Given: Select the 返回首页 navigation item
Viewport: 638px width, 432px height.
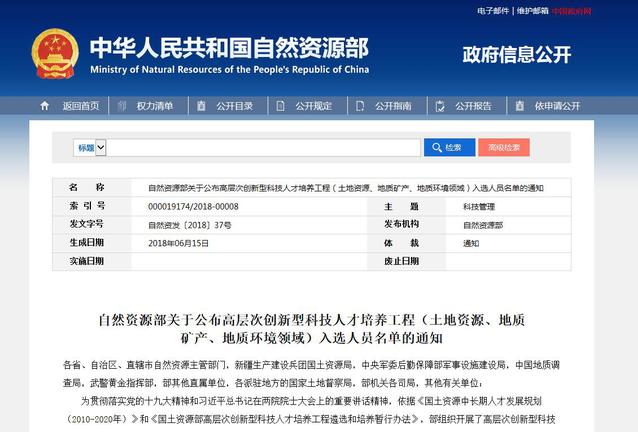Looking at the screenshot, I should tap(80, 106).
